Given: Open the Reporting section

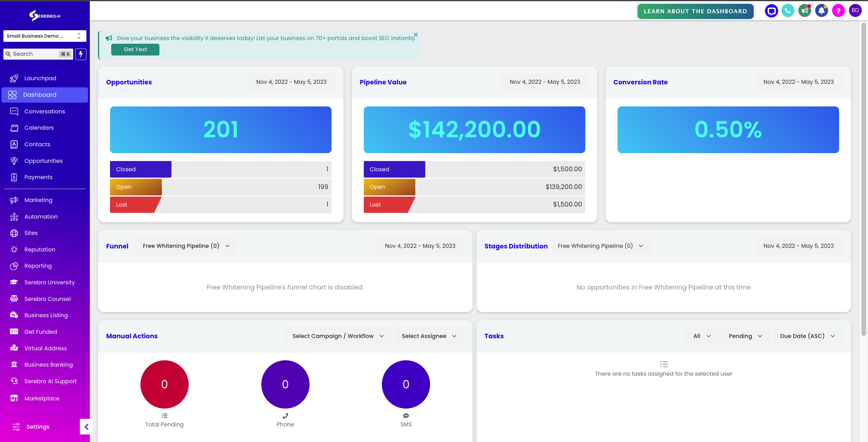Looking at the screenshot, I should click(x=38, y=266).
